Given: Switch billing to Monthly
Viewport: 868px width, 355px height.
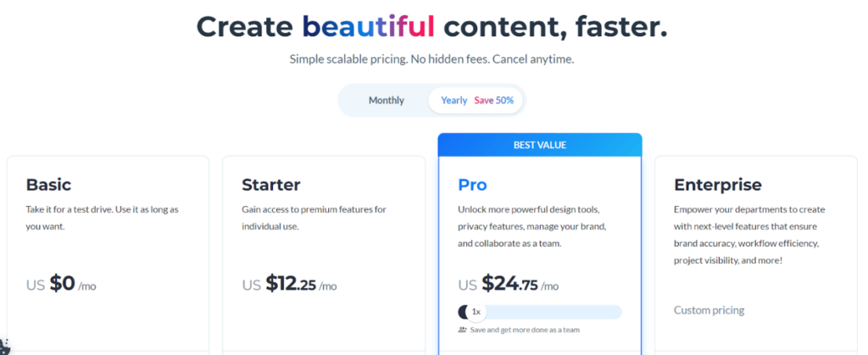Looking at the screenshot, I should click(x=387, y=100).
